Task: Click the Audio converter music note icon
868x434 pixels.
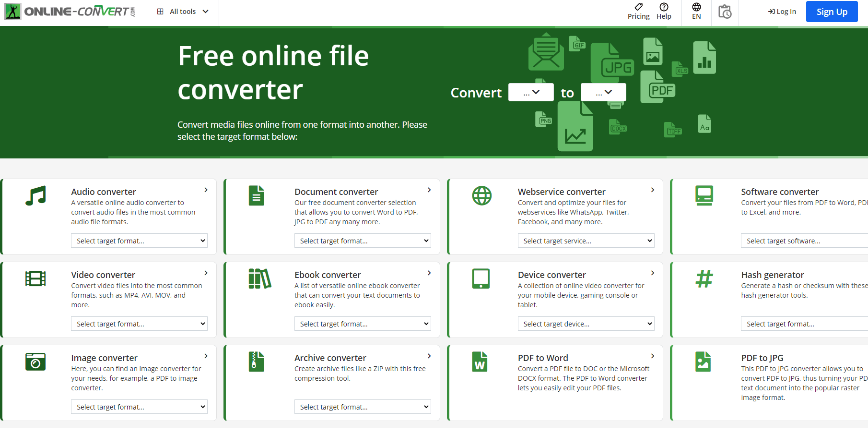Action: pyautogui.click(x=35, y=196)
